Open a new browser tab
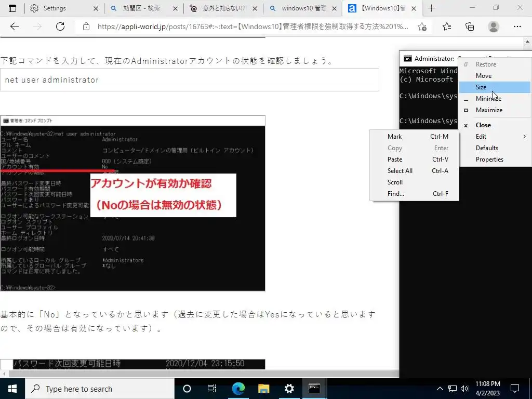 pos(431,8)
